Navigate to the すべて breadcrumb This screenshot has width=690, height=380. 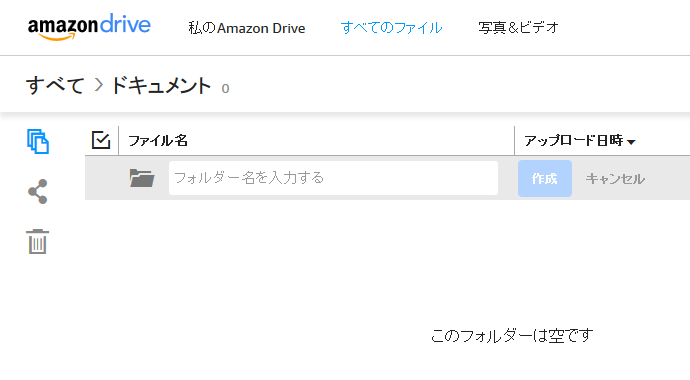55,85
